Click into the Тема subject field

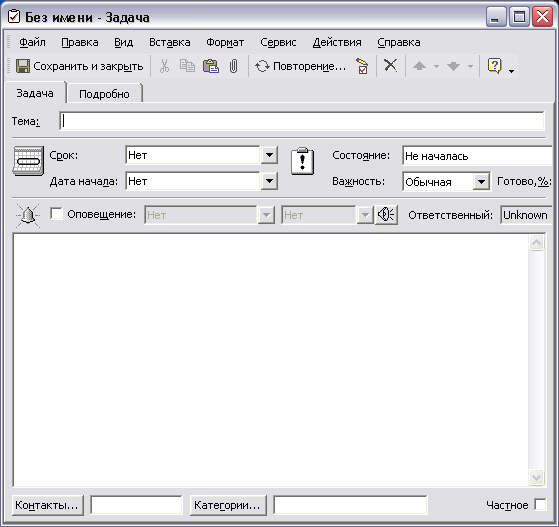coord(302,121)
